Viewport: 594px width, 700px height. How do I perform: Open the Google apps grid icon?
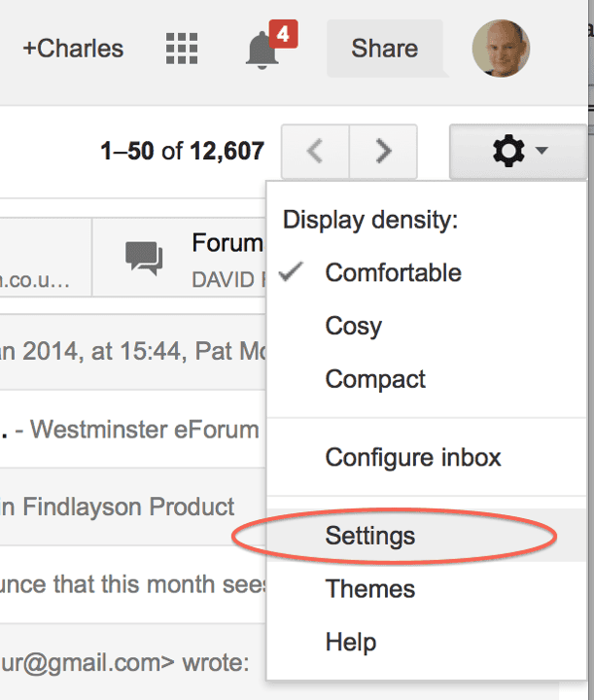point(182,49)
